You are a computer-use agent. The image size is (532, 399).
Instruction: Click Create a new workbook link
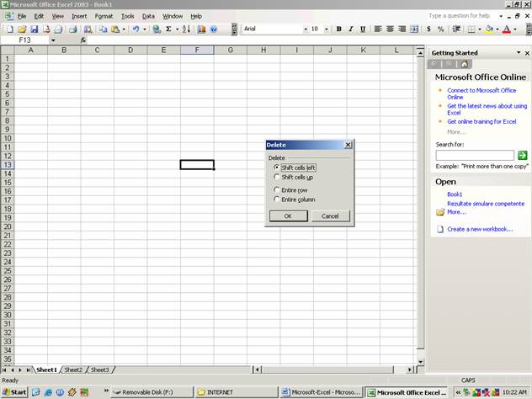[480, 229]
